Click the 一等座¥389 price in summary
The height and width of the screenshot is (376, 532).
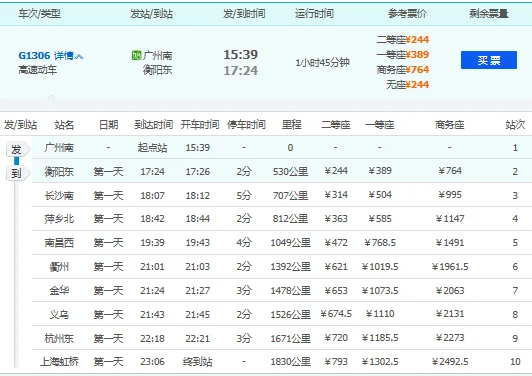[403, 55]
